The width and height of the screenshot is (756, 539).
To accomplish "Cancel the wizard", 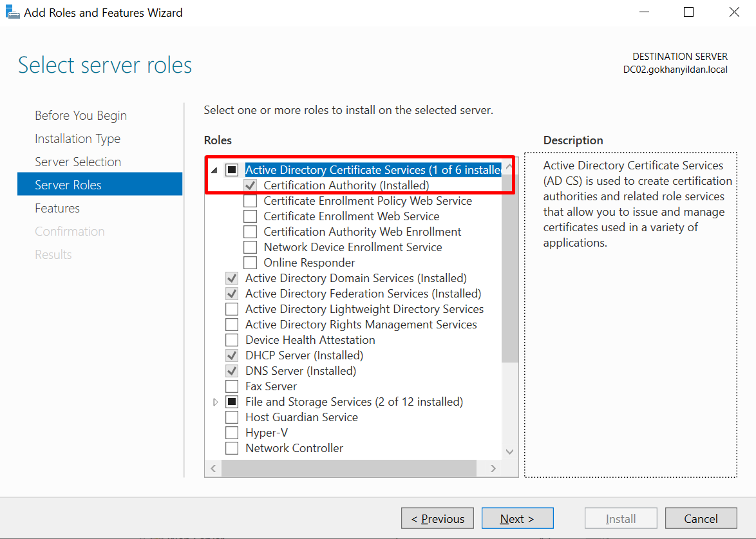I will click(x=701, y=518).
